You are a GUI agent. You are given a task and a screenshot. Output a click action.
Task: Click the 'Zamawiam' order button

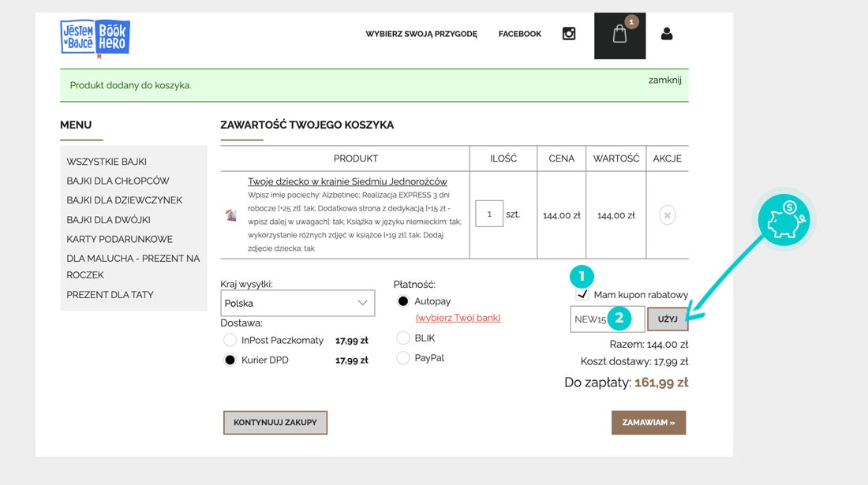(x=648, y=423)
